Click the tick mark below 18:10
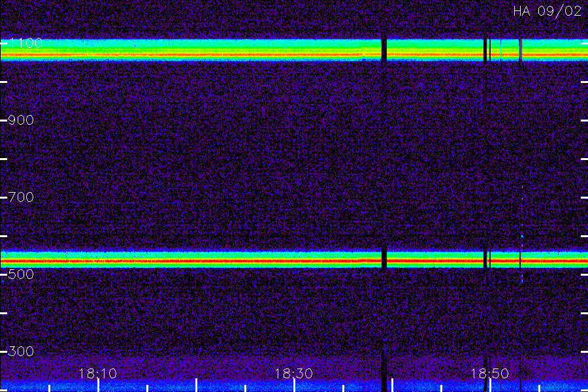The image size is (588, 392). 98,385
